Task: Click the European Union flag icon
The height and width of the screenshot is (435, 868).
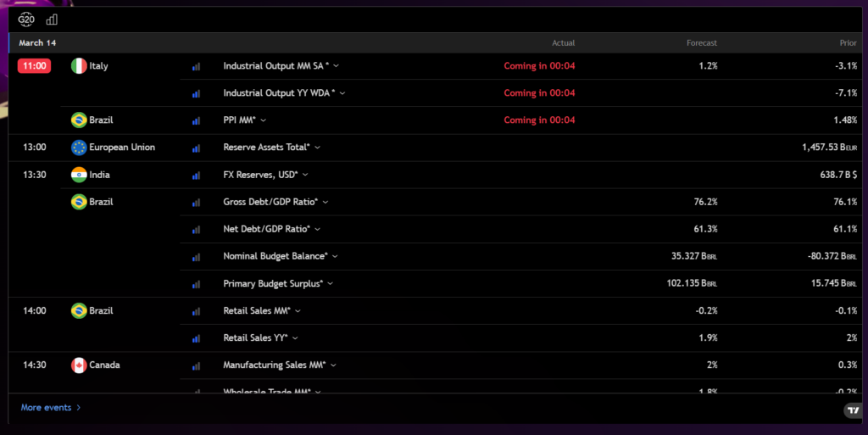Action: pyautogui.click(x=79, y=148)
